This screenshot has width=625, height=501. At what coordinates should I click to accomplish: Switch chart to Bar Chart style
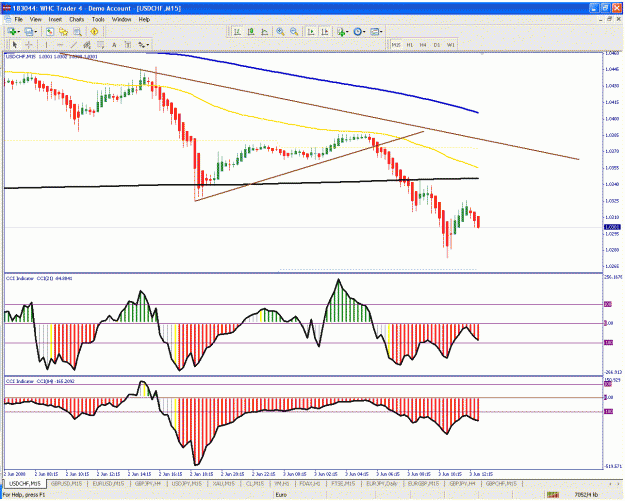237,31
